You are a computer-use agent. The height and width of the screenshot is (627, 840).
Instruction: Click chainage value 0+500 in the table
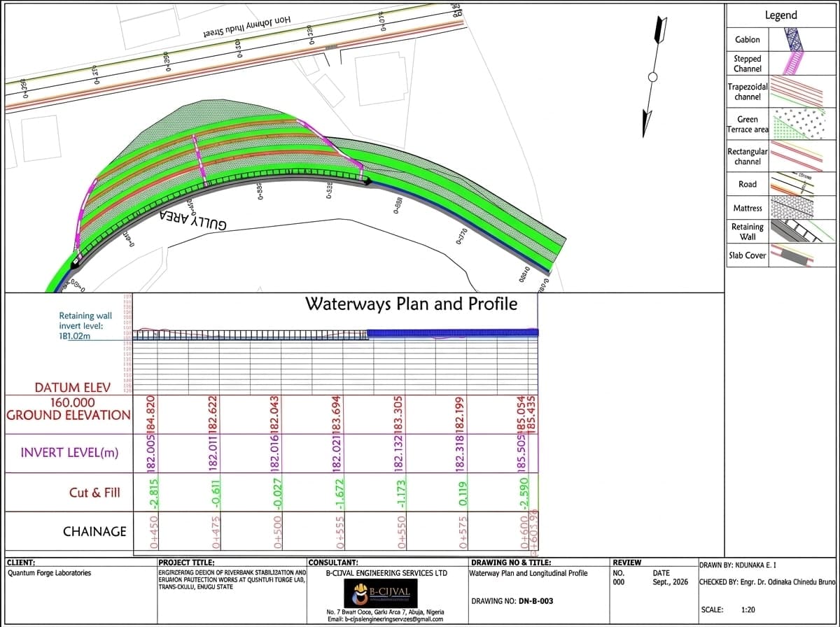tap(278, 532)
